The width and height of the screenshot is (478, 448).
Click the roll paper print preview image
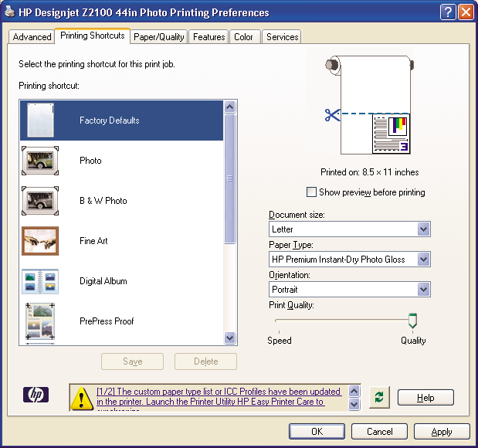coord(369,104)
